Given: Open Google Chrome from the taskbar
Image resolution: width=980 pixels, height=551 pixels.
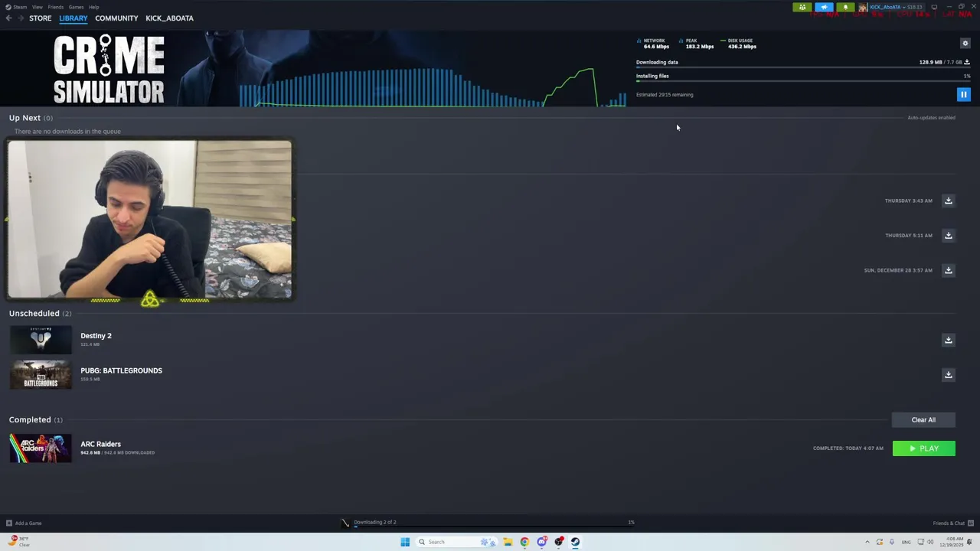Looking at the screenshot, I should click(x=524, y=542).
